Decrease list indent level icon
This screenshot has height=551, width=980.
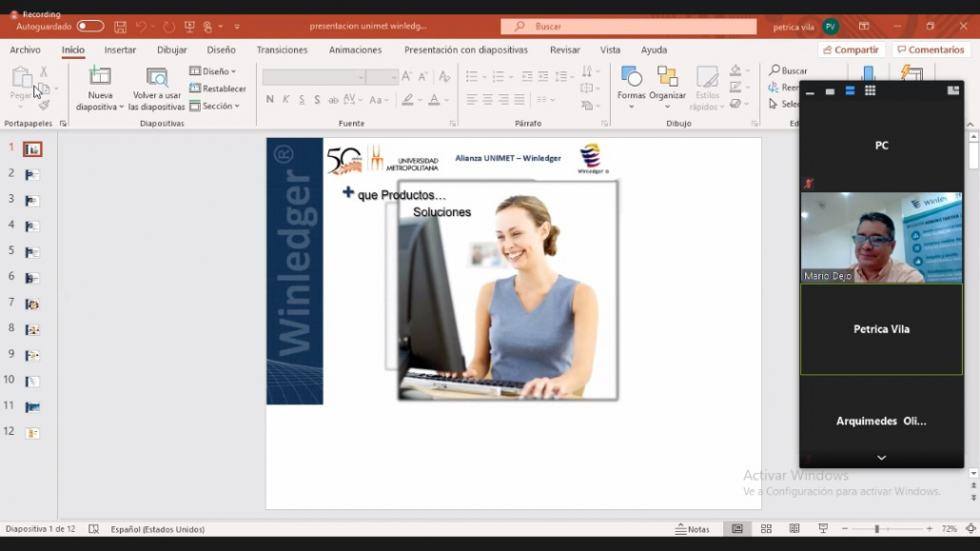(527, 76)
